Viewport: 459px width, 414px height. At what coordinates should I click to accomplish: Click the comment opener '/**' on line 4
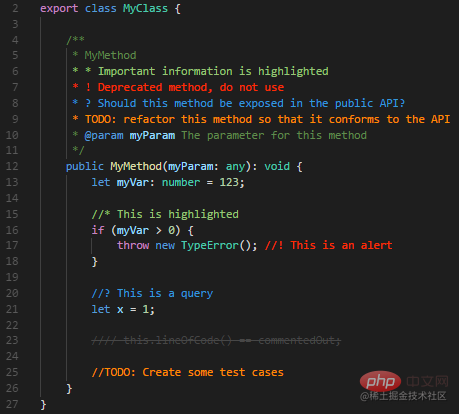click(75, 40)
